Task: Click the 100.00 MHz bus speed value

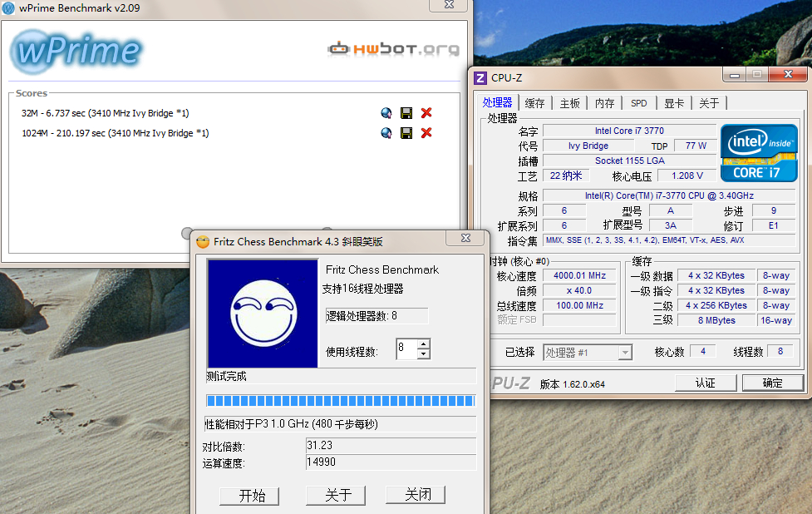Action: (579, 306)
